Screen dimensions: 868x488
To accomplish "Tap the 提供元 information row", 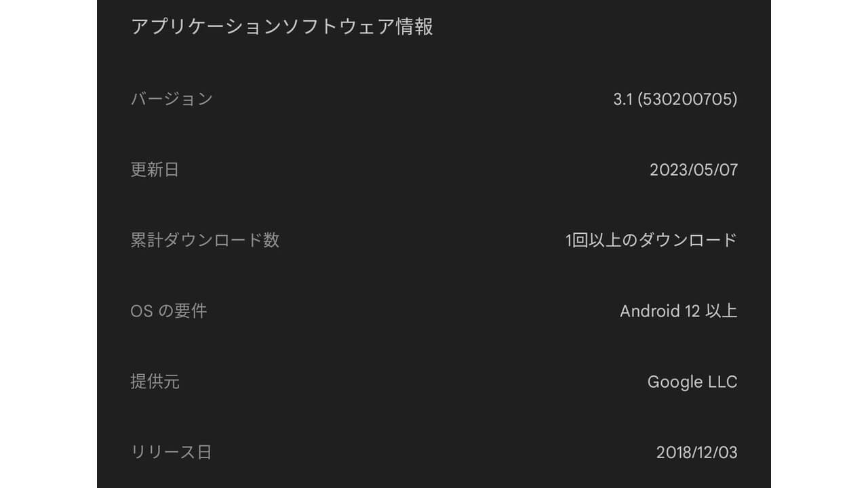I will click(434, 382).
